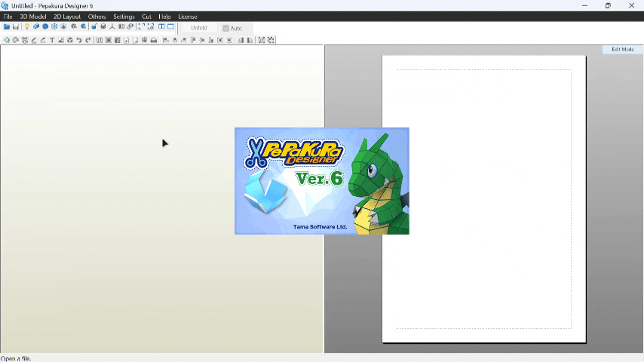Open the License menu
Viewport: 644px width, 362px height.
(188, 17)
